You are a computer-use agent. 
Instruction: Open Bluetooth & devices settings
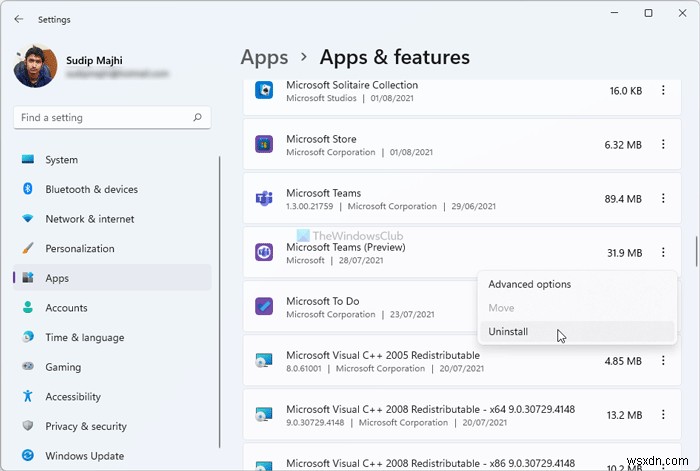pyautogui.click(x=91, y=189)
